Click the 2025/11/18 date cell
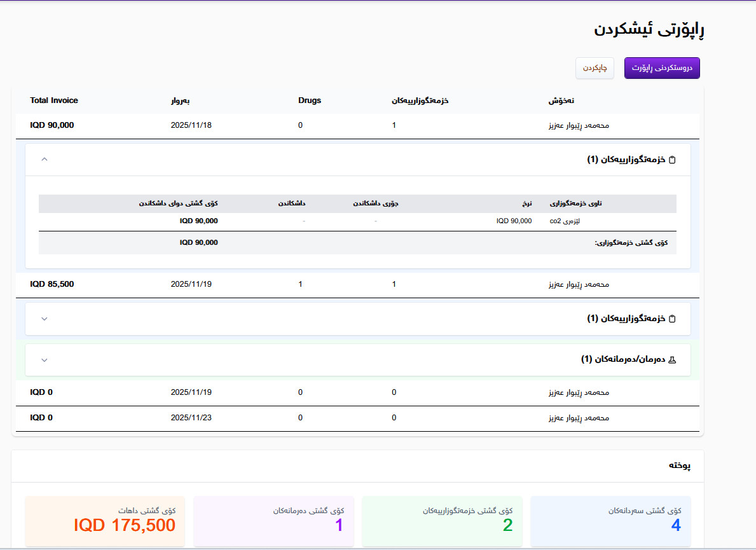The image size is (756, 550). point(191,125)
